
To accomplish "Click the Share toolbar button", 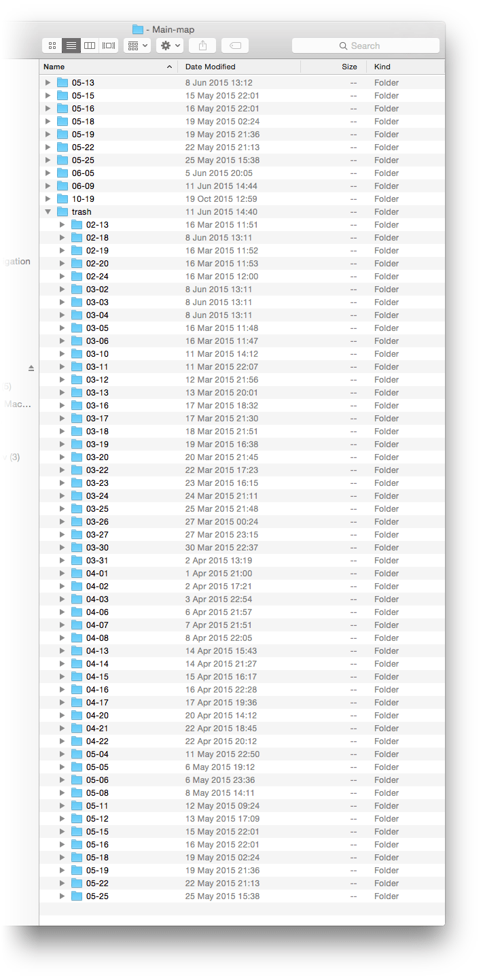I will [202, 46].
